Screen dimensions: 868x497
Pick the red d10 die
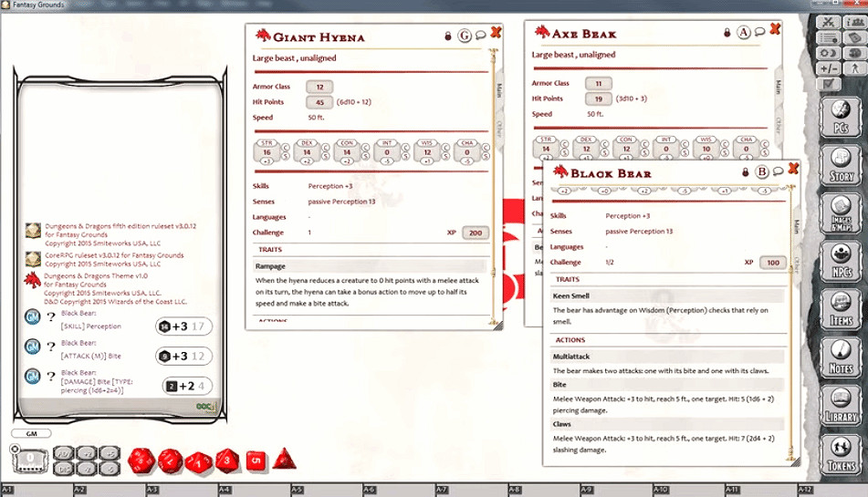198,461
